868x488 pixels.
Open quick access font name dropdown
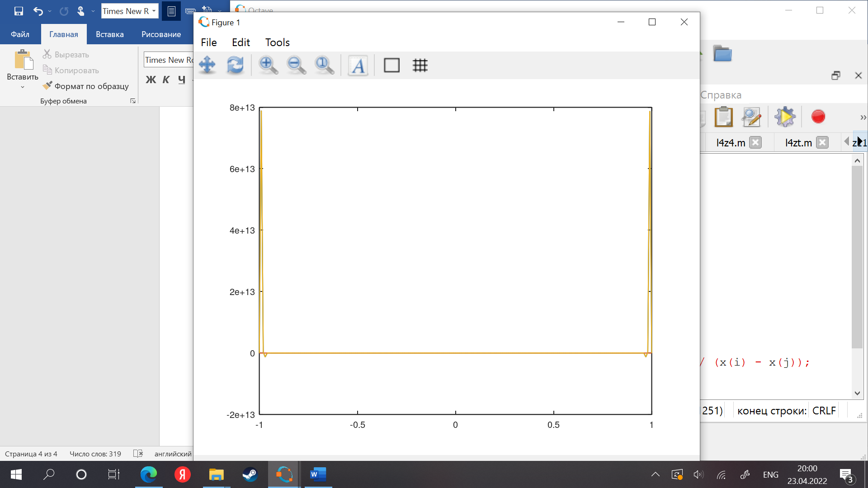[154, 11]
